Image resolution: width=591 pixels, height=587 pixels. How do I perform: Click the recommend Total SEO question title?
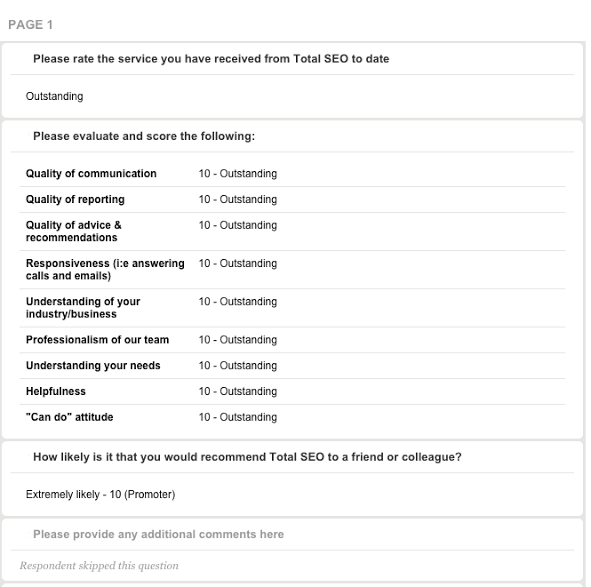click(x=247, y=457)
